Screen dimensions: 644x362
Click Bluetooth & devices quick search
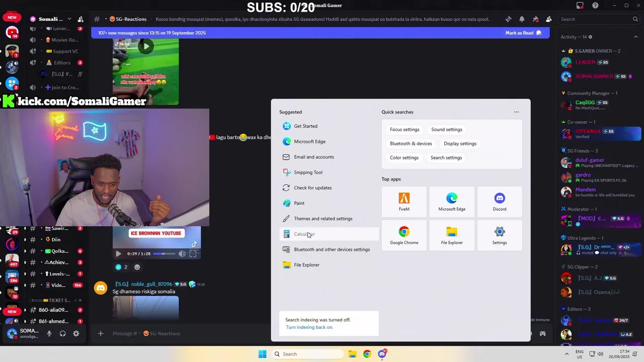tap(411, 144)
